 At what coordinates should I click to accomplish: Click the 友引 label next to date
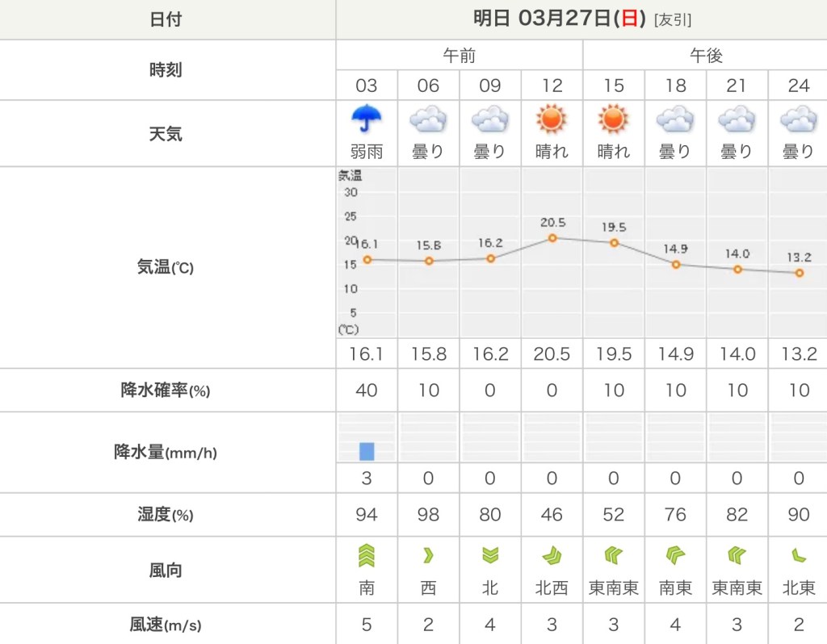672,20
